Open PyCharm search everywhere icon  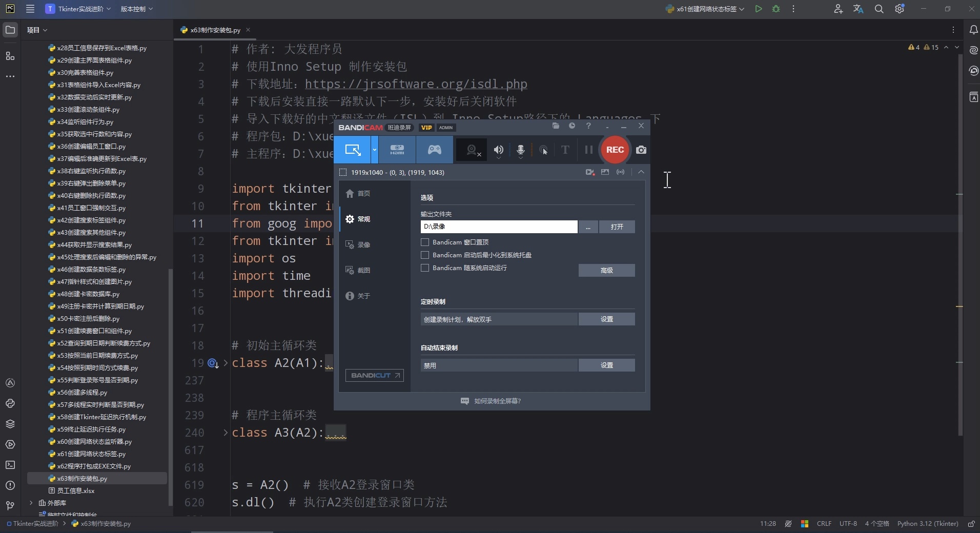click(x=879, y=9)
